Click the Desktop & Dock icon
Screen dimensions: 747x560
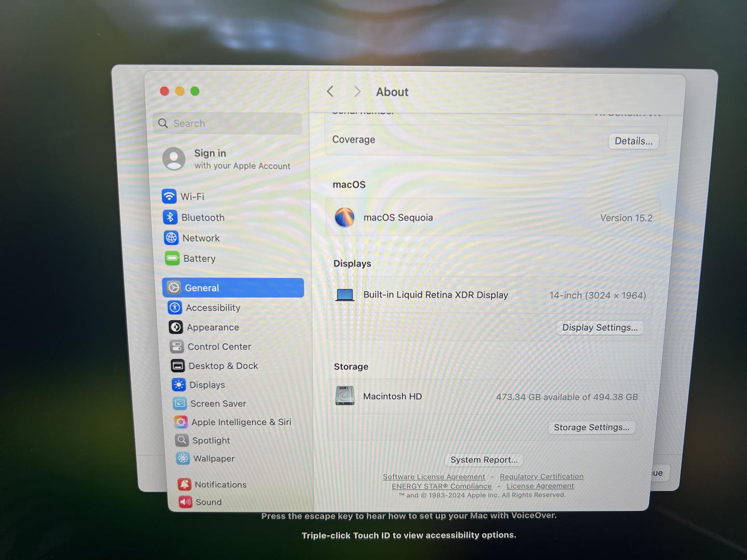click(178, 366)
